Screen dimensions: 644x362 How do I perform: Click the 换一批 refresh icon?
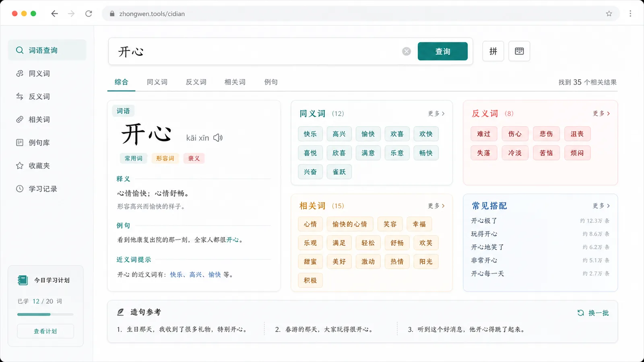(580, 313)
